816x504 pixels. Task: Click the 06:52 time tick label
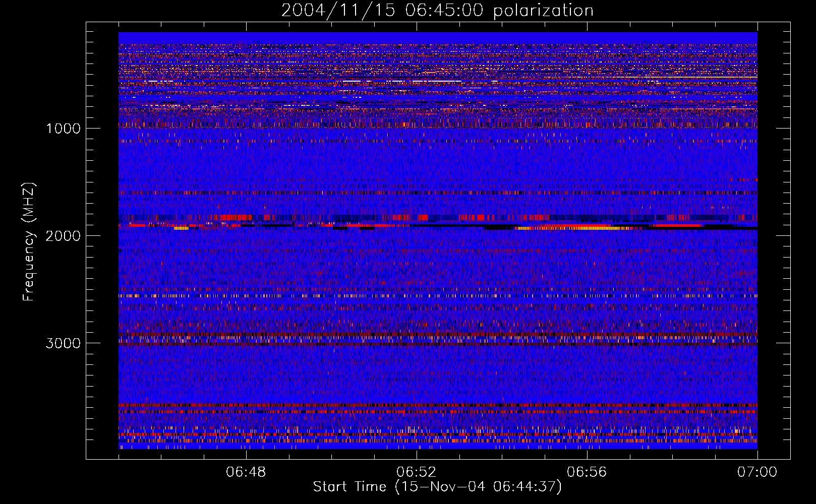click(x=417, y=472)
